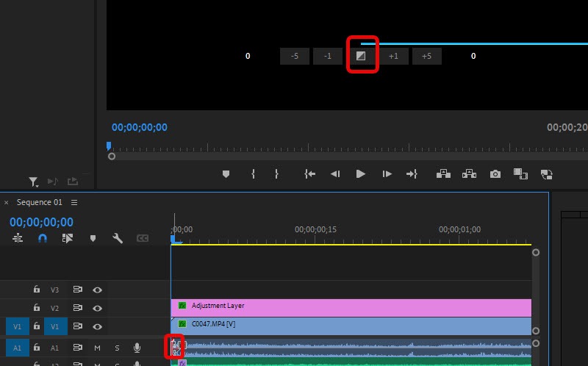Viewport: 588px width, 366px height.
Task: Click the -1 trim button
Action: pos(328,57)
